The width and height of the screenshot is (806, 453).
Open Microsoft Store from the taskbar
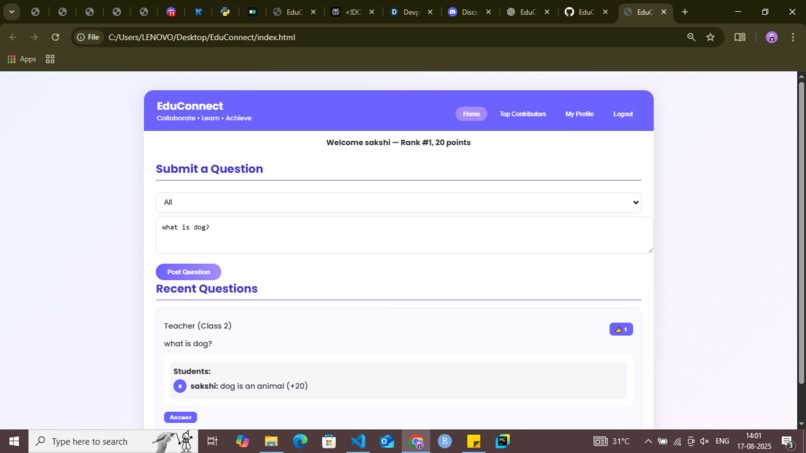[329, 441]
